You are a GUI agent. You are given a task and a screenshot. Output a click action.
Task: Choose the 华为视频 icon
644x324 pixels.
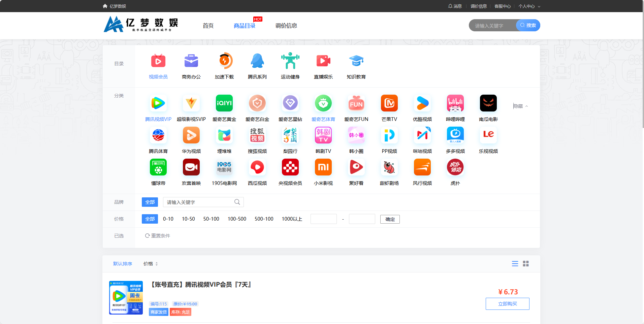tap(191, 135)
